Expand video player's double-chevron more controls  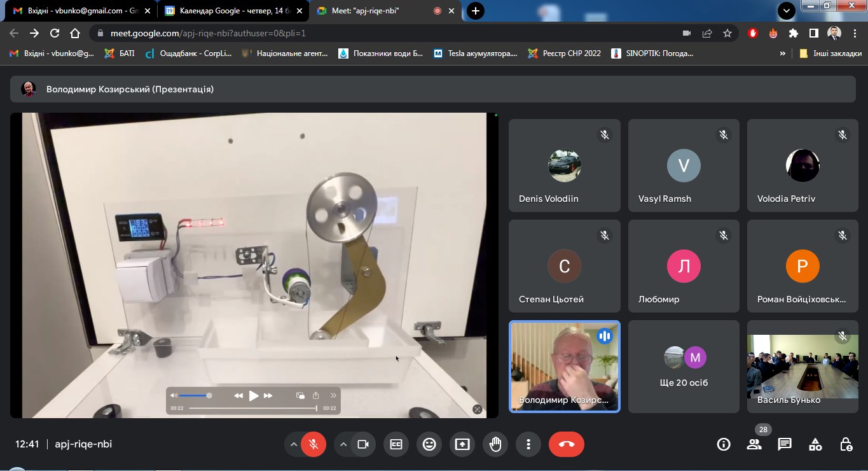tap(332, 396)
